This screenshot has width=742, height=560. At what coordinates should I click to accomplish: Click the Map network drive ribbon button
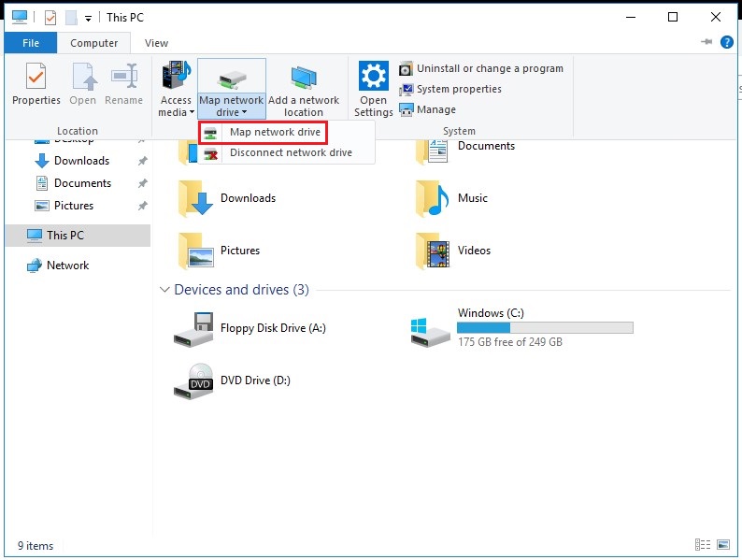point(232,89)
